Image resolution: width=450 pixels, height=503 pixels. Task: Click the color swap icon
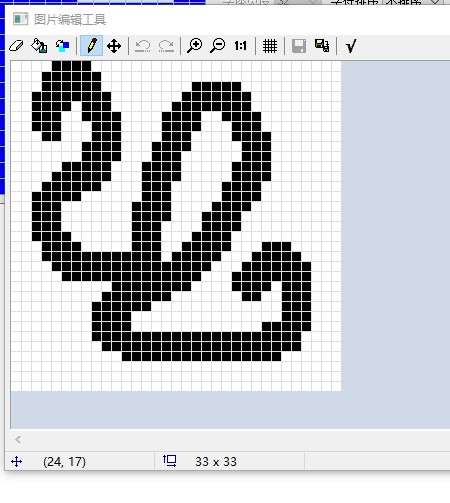pyautogui.click(x=62, y=46)
